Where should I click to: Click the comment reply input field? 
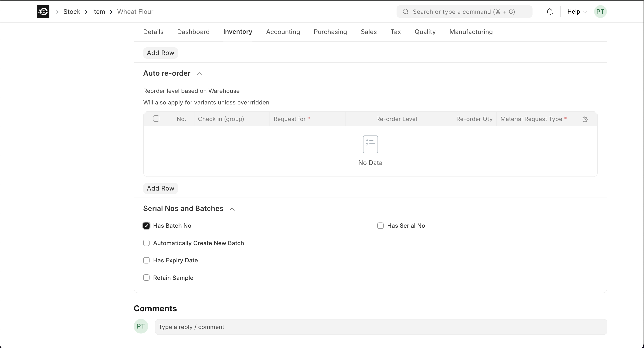click(x=381, y=327)
